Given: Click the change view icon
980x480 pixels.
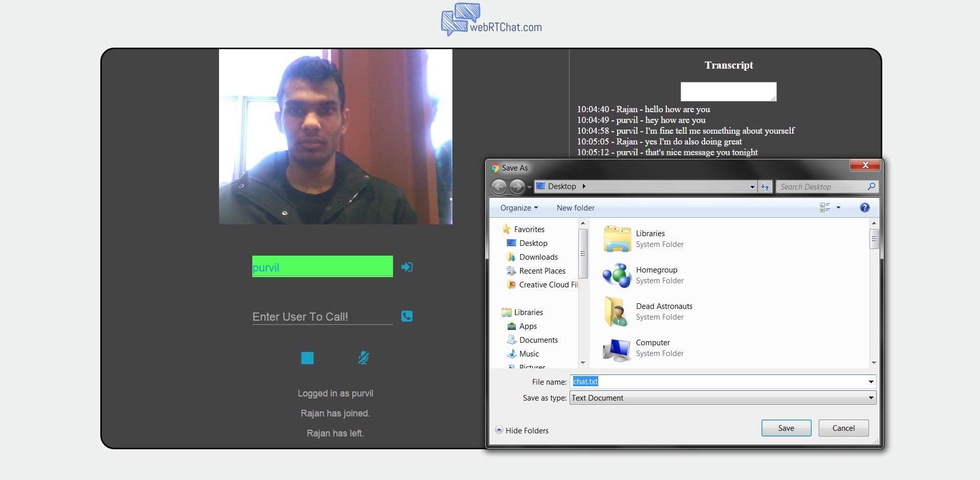Looking at the screenshot, I should pos(825,207).
